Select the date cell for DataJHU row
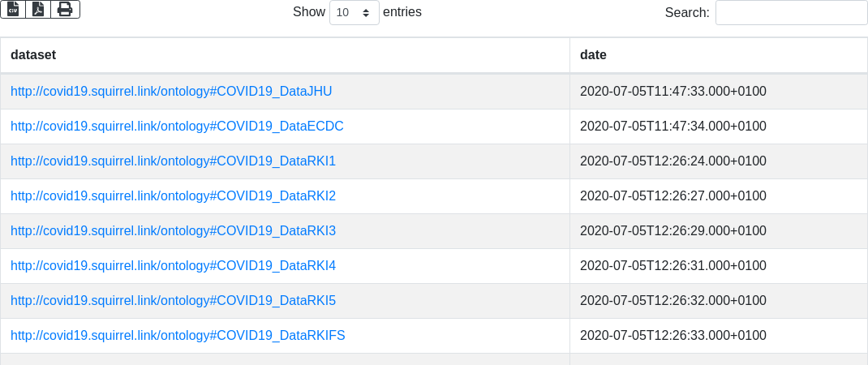This screenshot has width=868, height=365. pyautogui.click(x=672, y=92)
